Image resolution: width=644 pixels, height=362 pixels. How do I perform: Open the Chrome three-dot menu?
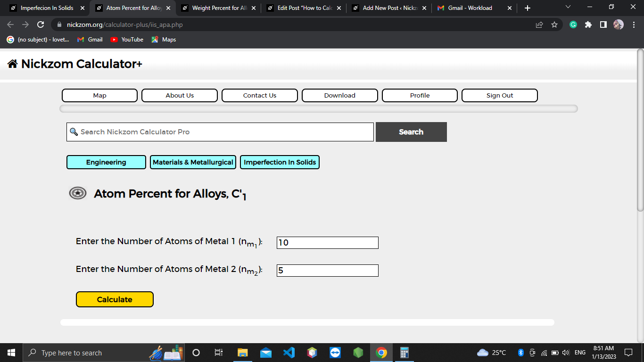[633, 25]
